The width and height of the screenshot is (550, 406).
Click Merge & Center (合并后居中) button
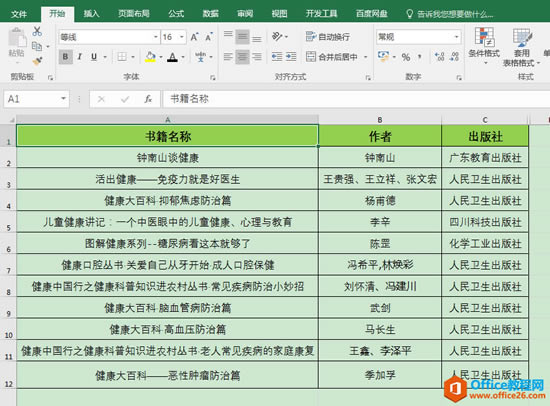point(331,56)
